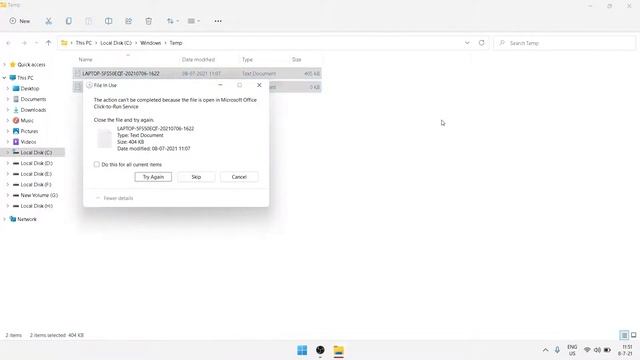The height and width of the screenshot is (360, 640).
Task: Show hidden system tray icons
Action: click(545, 350)
